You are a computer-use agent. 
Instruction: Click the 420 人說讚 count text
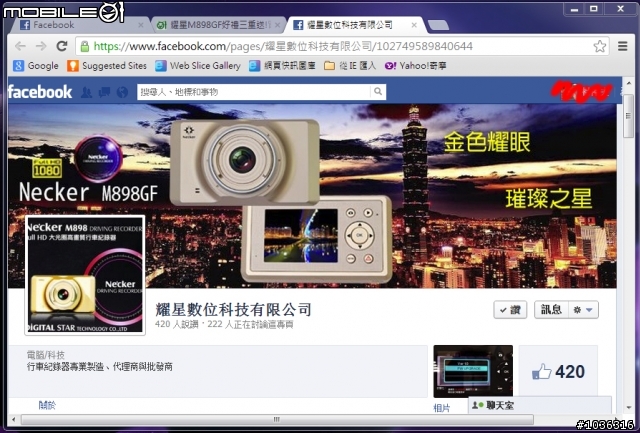179,325
